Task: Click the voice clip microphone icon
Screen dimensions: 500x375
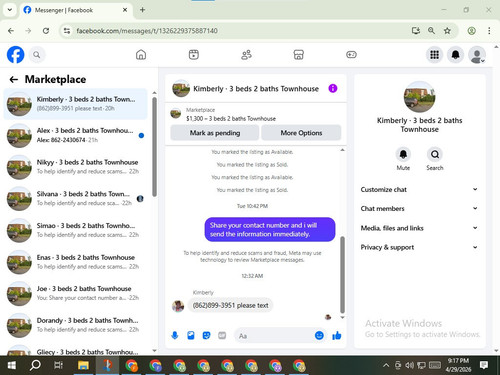Action: [x=175, y=335]
